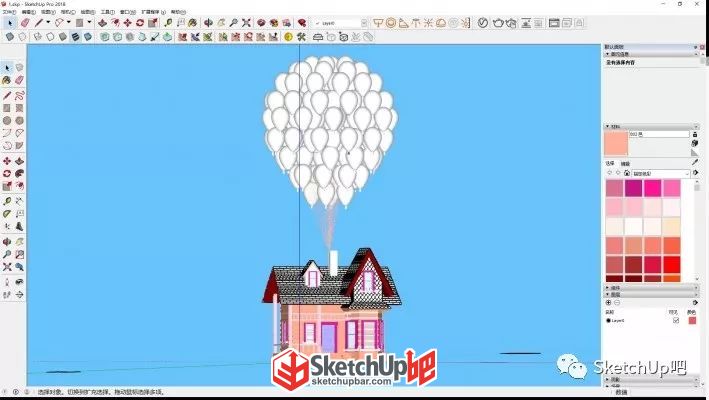The height and width of the screenshot is (400, 709).
Task: Toggle Layer0 visibility checkbox
Action: 676,320
